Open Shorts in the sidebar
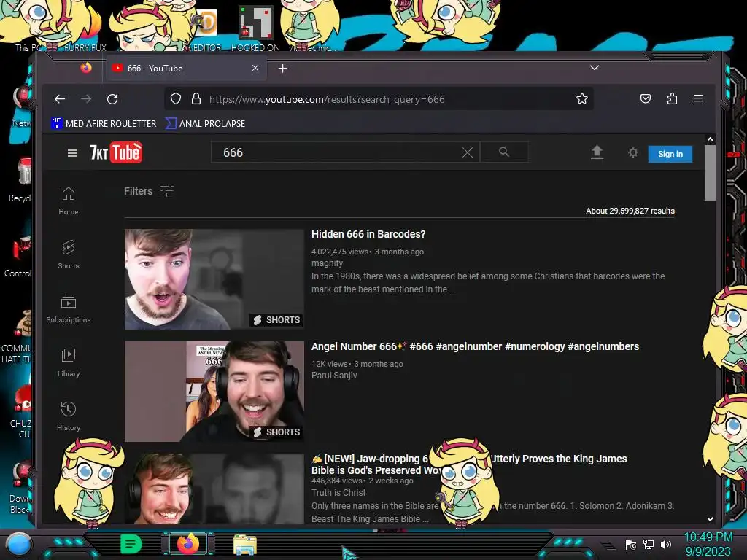The width and height of the screenshot is (747, 560). tap(68, 254)
